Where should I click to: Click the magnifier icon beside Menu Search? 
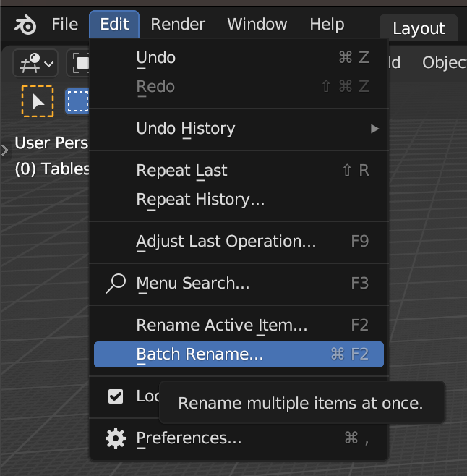pyautogui.click(x=116, y=284)
